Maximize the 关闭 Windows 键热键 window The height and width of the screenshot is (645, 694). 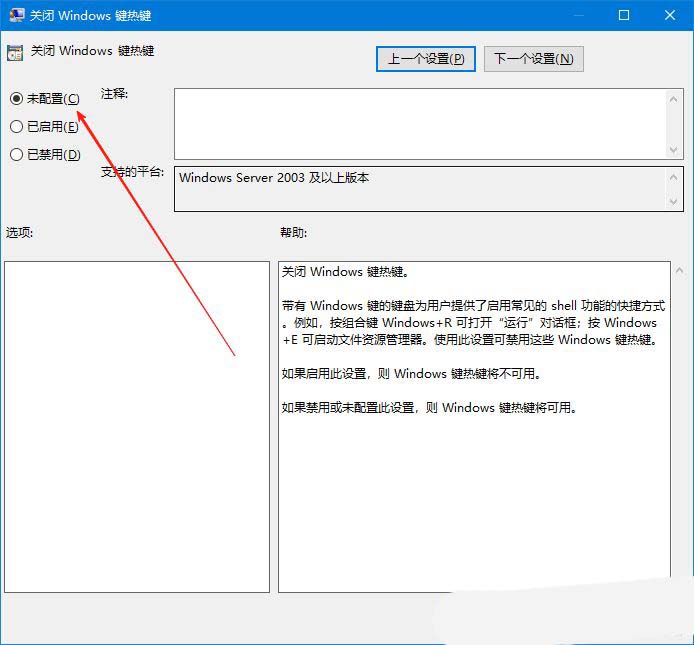(x=624, y=15)
